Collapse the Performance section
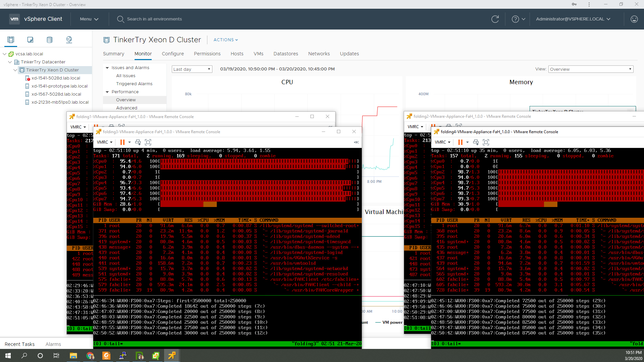This screenshot has width=644, height=362. [107, 92]
